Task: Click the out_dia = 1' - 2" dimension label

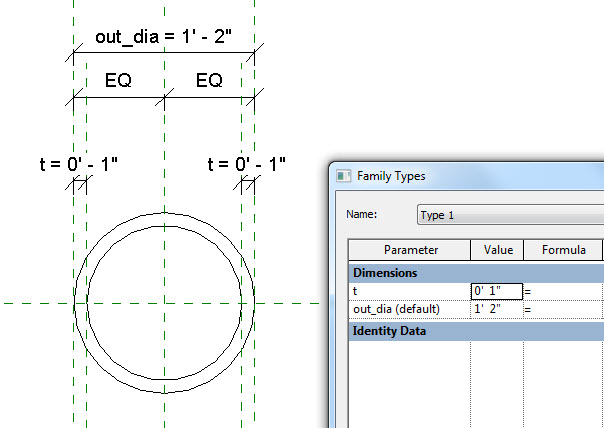Action: pyautogui.click(x=164, y=37)
